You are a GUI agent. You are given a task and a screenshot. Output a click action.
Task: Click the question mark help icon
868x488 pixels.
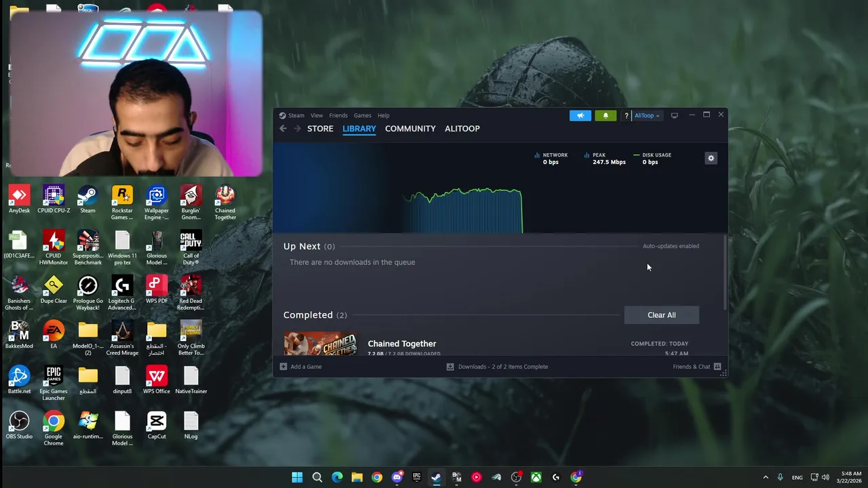click(x=626, y=116)
